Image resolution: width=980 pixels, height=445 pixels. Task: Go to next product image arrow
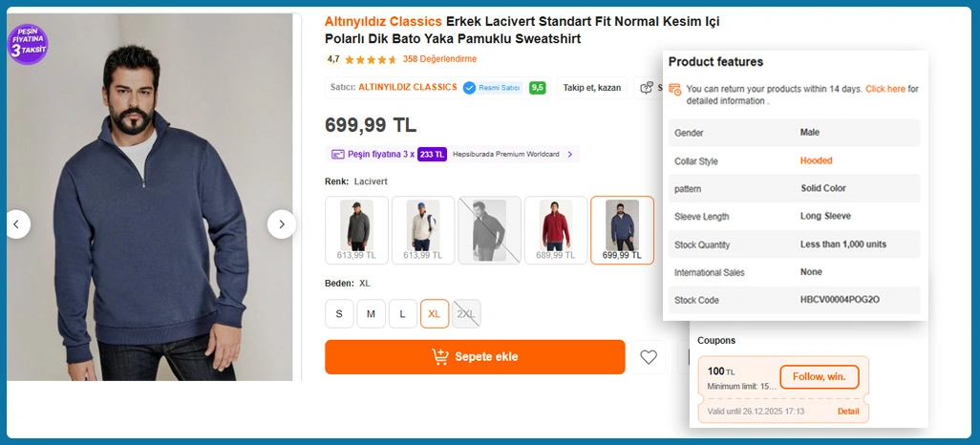click(x=281, y=224)
